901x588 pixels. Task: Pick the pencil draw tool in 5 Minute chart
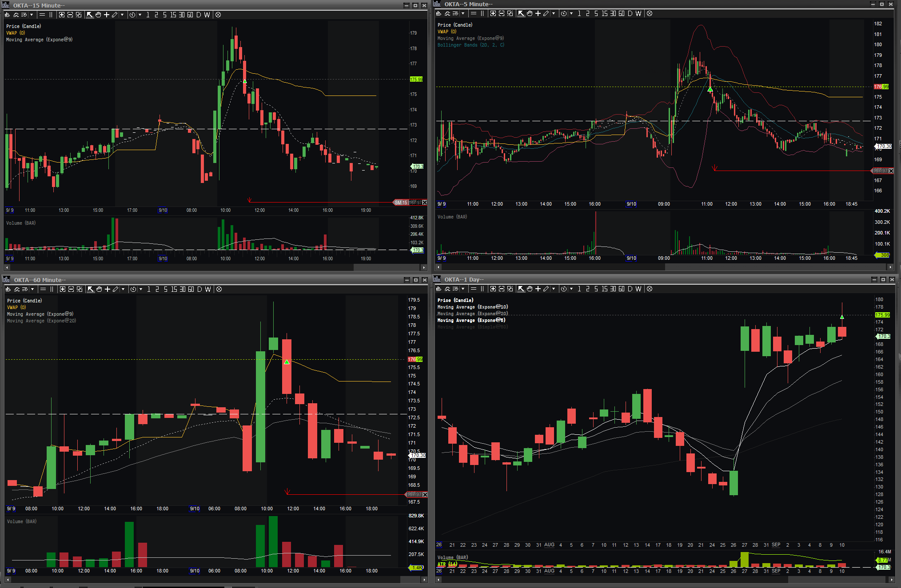click(x=546, y=13)
